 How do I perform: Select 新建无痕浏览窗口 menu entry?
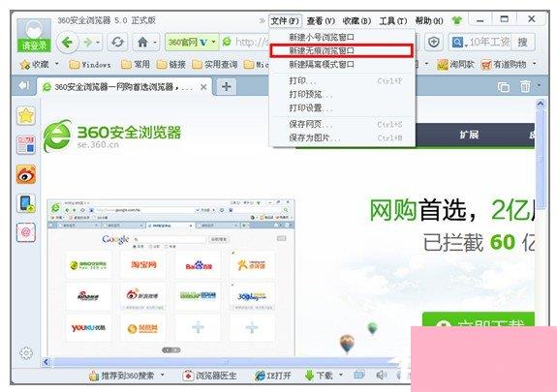pos(342,50)
